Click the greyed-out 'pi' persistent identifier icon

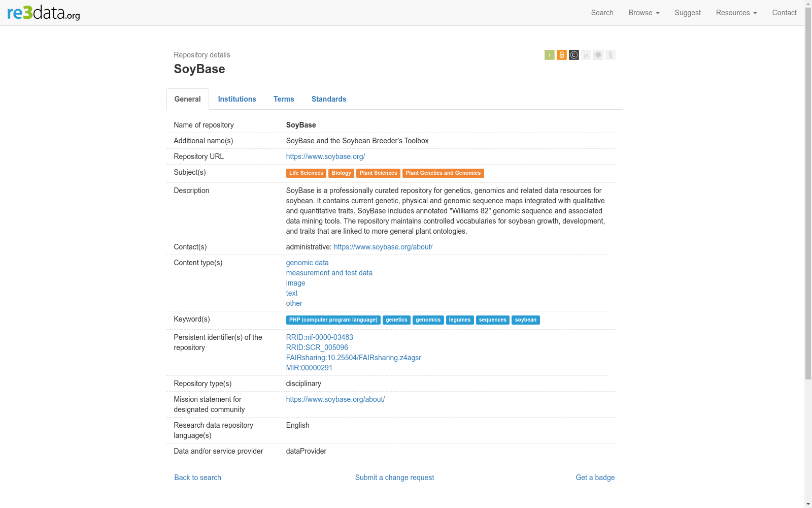click(586, 55)
